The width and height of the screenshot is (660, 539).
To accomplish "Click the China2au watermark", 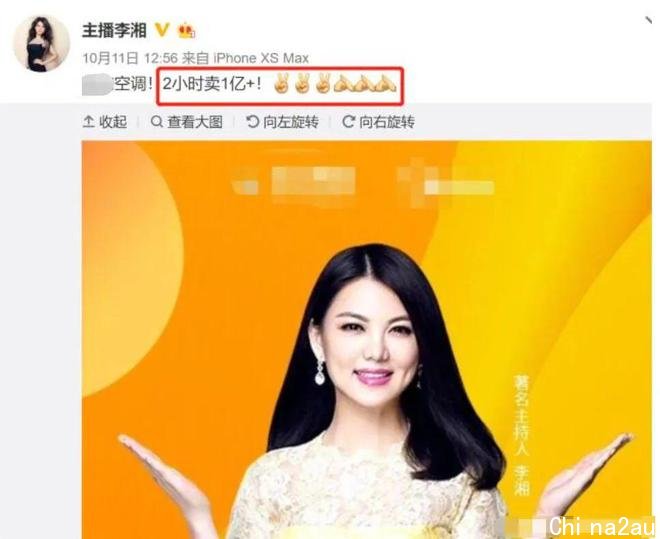I will coord(602,527).
